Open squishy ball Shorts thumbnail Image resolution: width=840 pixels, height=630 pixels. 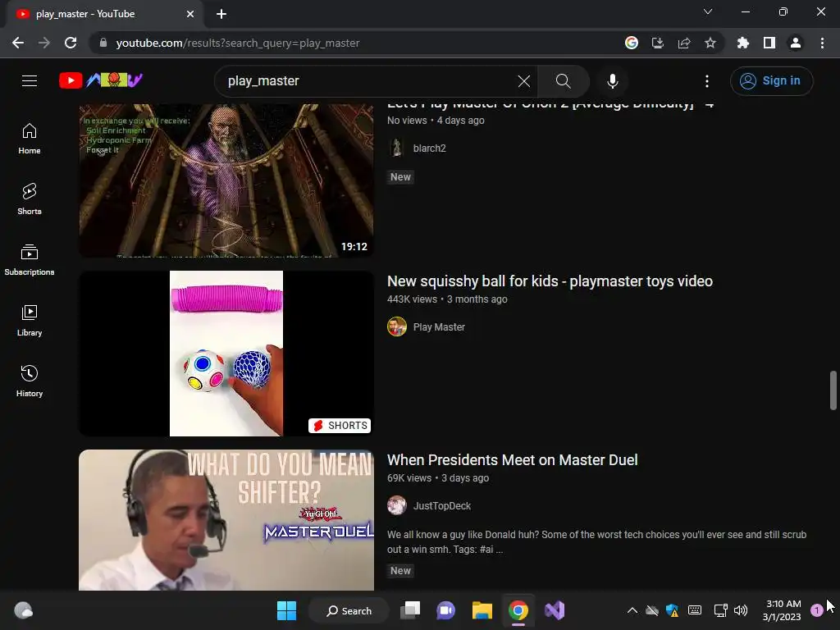pyautogui.click(x=226, y=354)
